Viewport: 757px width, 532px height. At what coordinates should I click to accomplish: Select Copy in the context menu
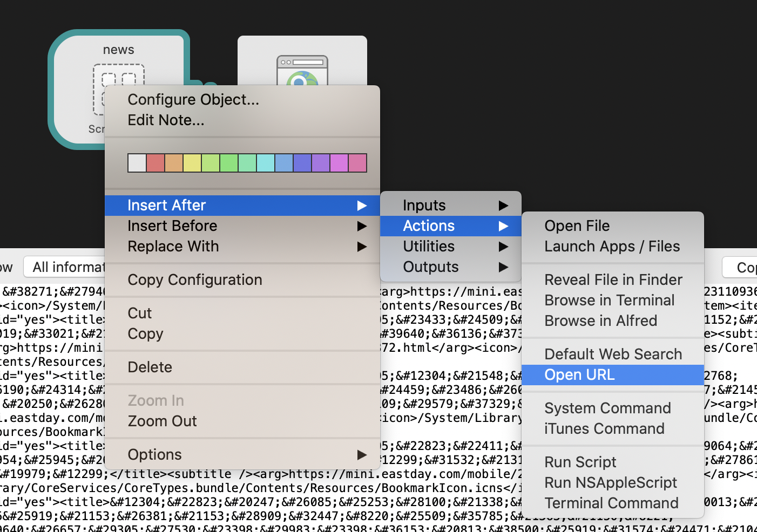point(242,334)
